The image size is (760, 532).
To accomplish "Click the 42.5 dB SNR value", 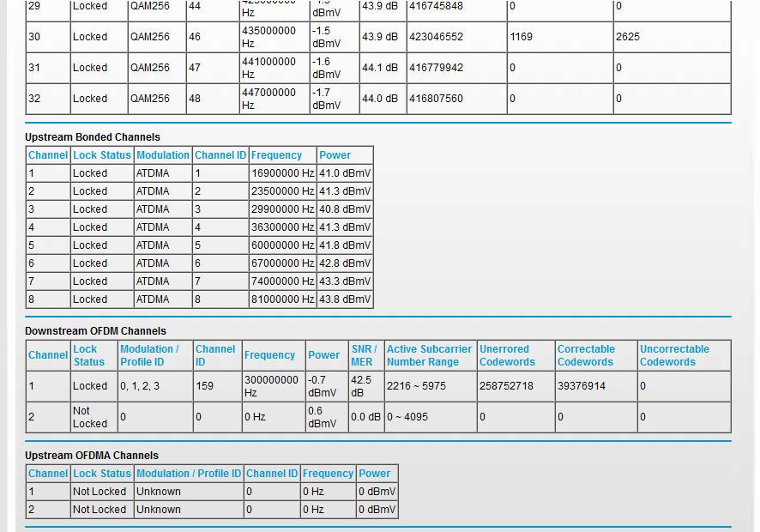I will (x=361, y=386).
